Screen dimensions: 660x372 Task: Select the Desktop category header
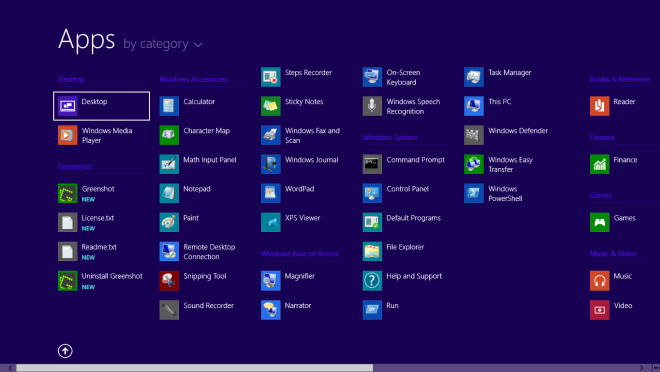(x=71, y=79)
